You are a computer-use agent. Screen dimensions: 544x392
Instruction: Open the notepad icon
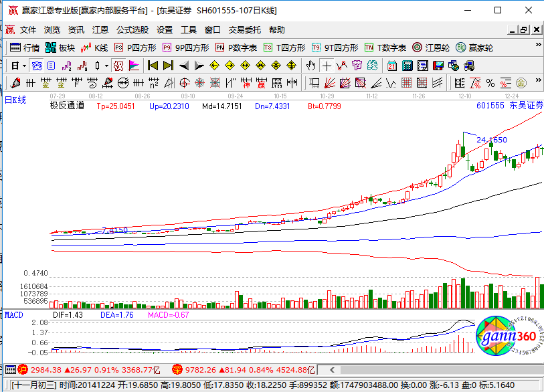[423, 66]
